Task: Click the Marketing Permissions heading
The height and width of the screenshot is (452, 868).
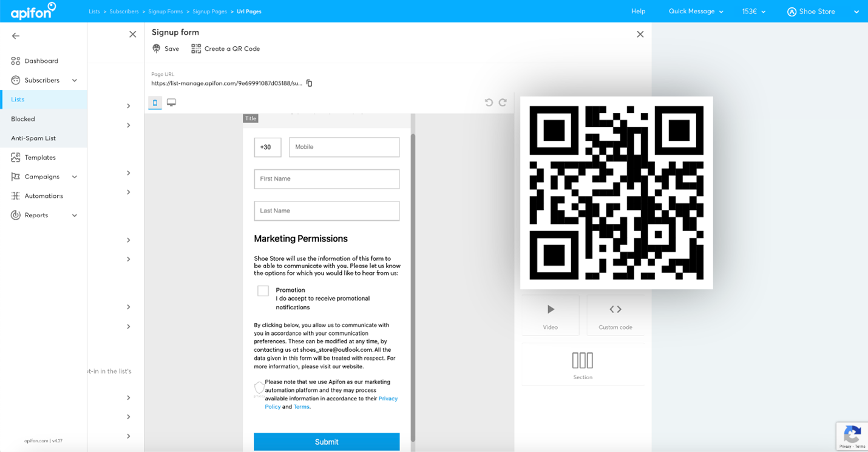Action: (x=300, y=238)
